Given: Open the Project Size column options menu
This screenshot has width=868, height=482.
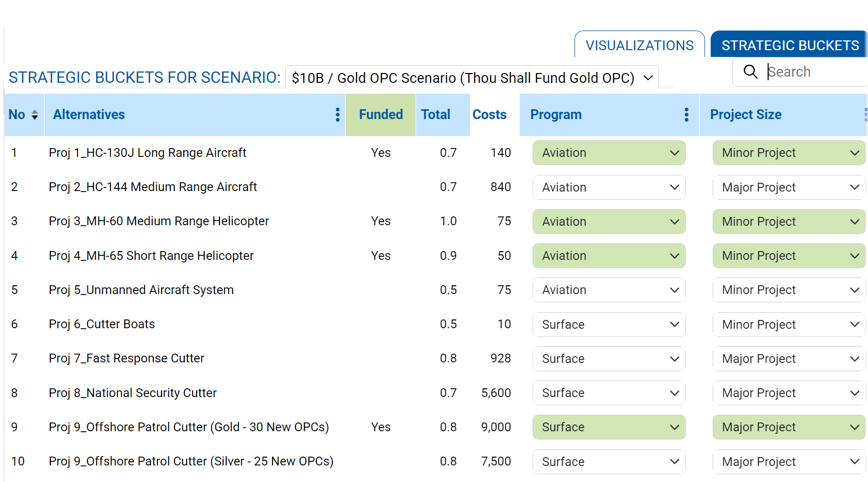Looking at the screenshot, I should pos(865,115).
